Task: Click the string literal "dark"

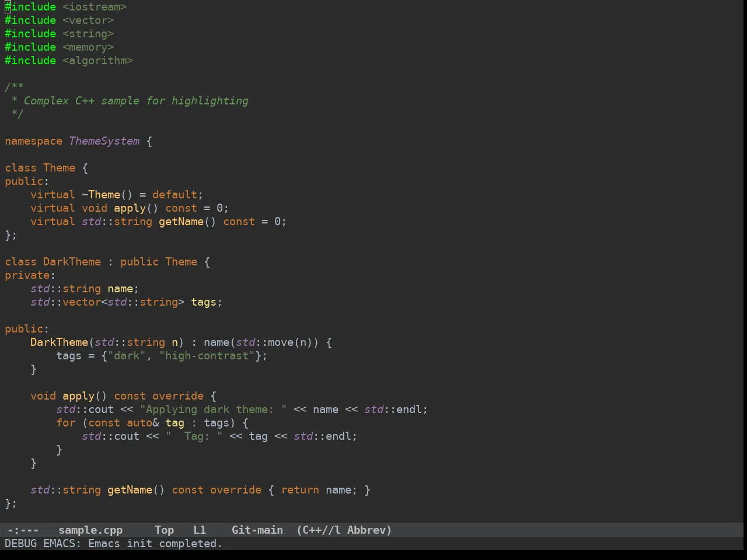Action: pyautogui.click(x=127, y=356)
